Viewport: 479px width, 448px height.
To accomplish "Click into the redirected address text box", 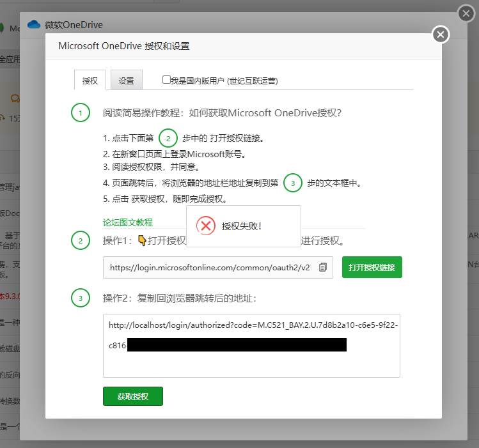I will (251, 346).
